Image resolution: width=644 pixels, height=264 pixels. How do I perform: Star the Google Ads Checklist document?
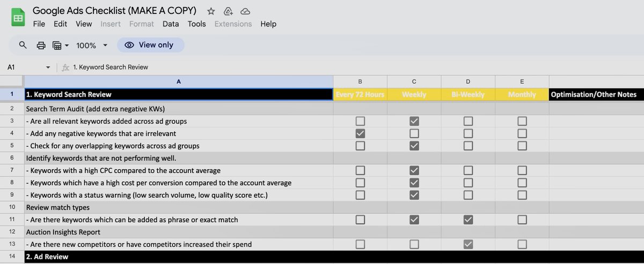211,11
